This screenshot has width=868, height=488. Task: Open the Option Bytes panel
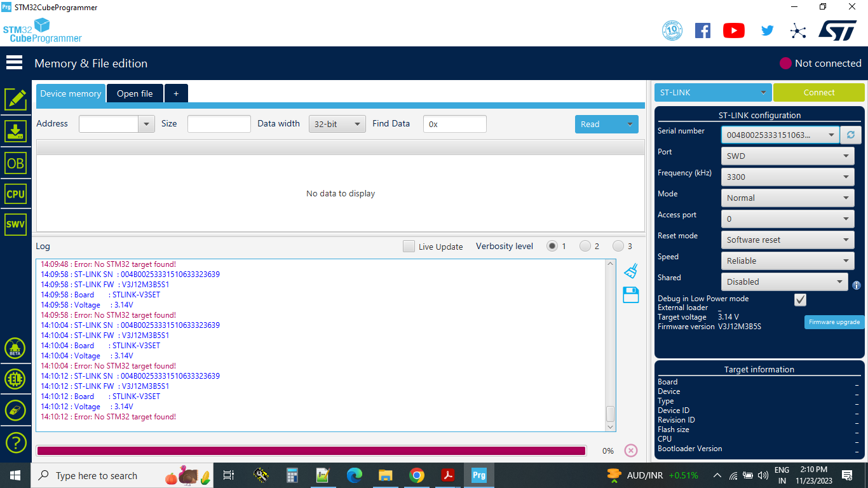tap(15, 163)
